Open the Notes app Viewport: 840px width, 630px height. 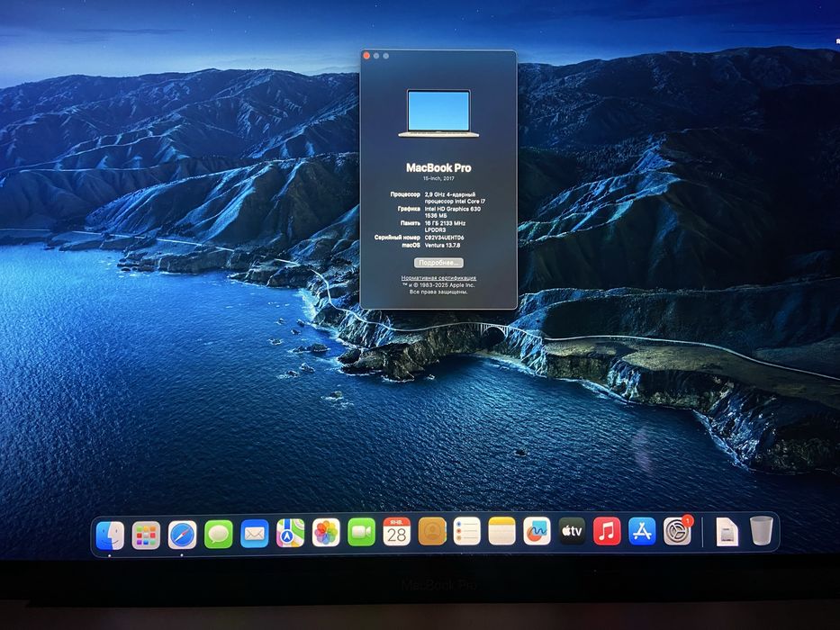click(x=502, y=531)
